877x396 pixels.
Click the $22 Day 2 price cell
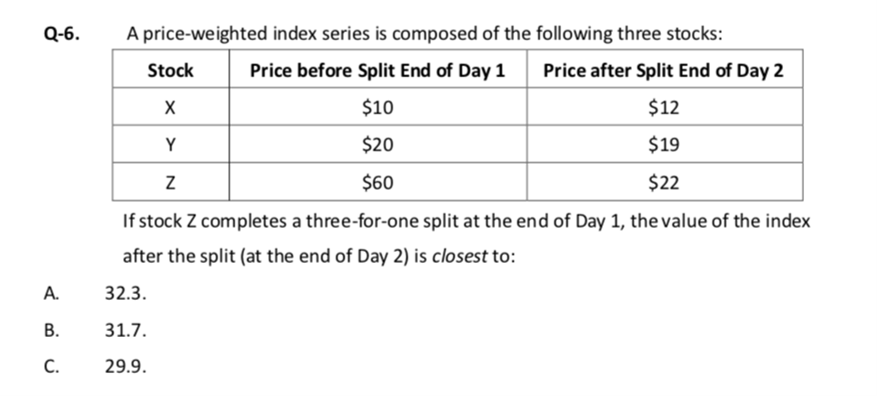pos(664,182)
